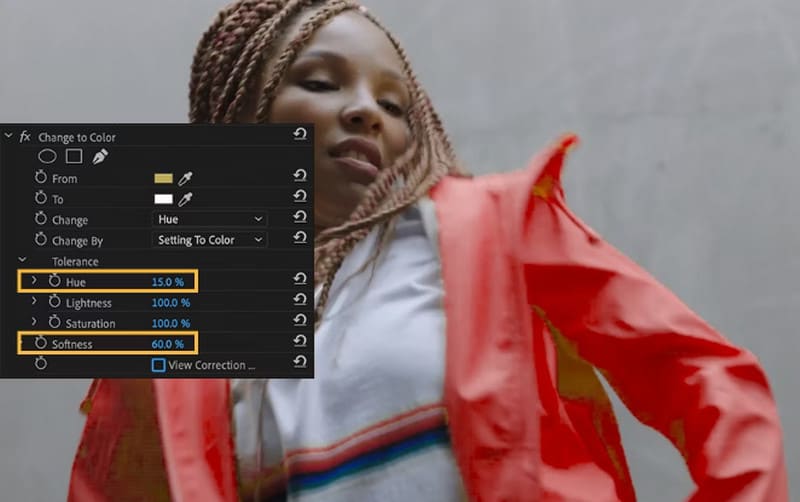The image size is (800, 502).
Task: Pick From color with eyedropper
Action: (x=185, y=178)
